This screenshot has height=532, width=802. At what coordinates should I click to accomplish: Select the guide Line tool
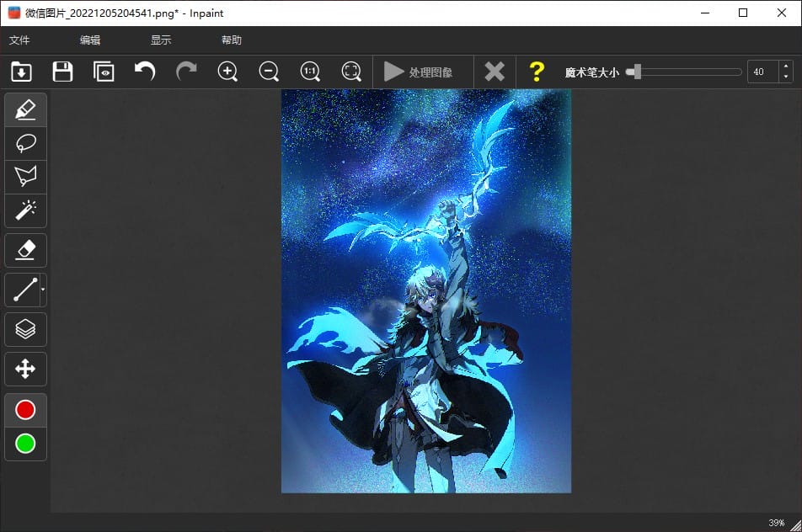(23, 290)
